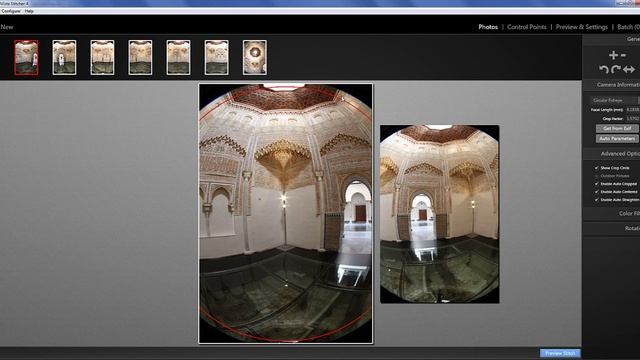Expand the Rotation section
Viewport: 640px width, 360px height.
[612, 229]
